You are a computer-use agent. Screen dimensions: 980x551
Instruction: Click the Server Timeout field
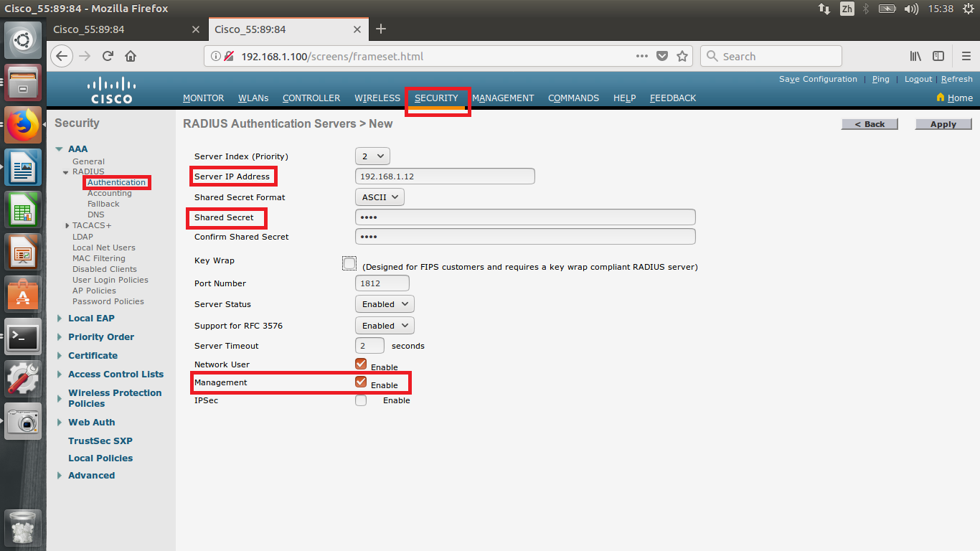click(x=369, y=346)
